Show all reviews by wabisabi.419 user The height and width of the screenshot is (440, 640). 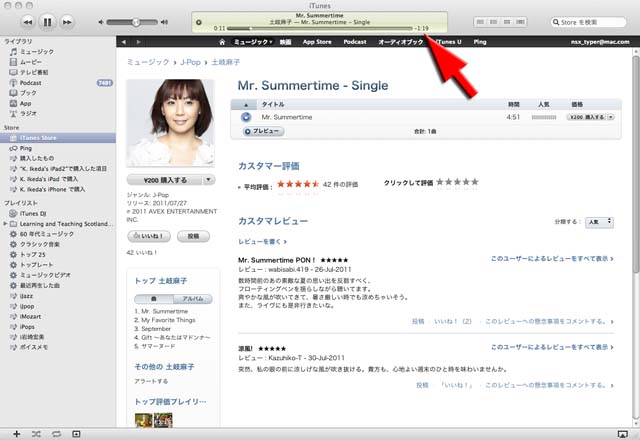[552, 259]
